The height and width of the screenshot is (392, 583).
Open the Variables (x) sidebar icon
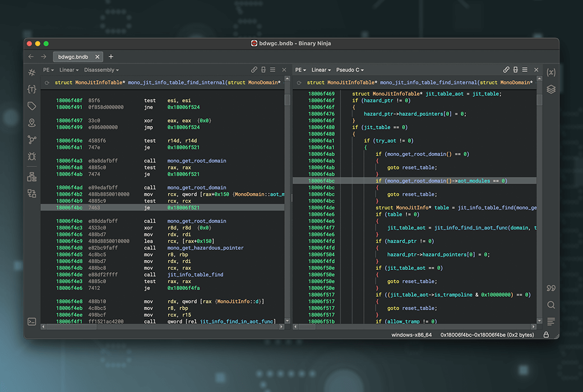(551, 72)
